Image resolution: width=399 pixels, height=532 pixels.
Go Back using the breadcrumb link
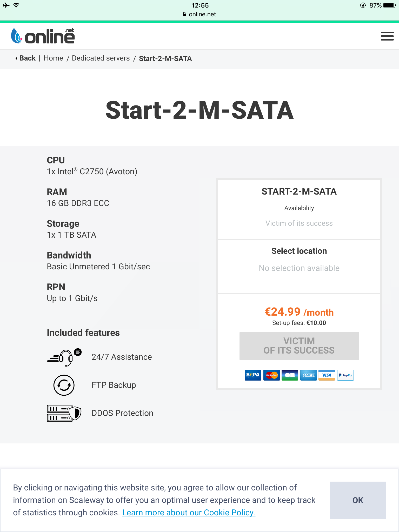[x=26, y=58]
